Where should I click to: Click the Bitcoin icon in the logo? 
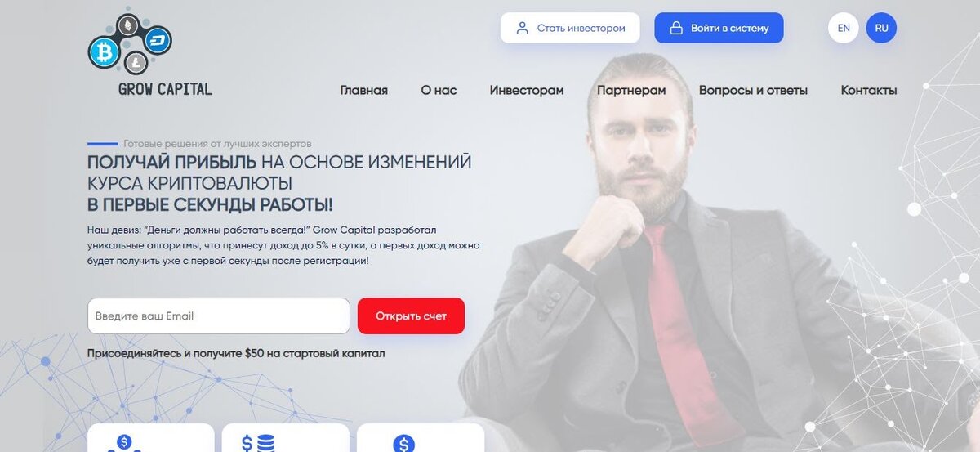tap(104, 52)
